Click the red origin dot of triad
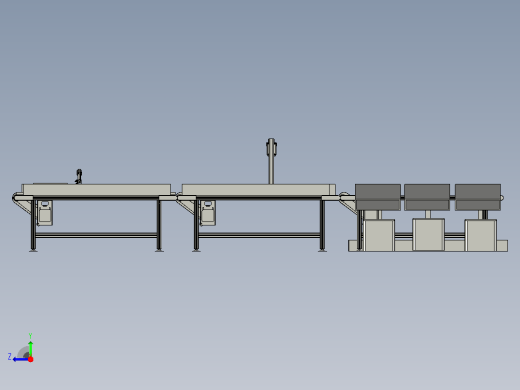This screenshot has width=520, height=390. 31,359
